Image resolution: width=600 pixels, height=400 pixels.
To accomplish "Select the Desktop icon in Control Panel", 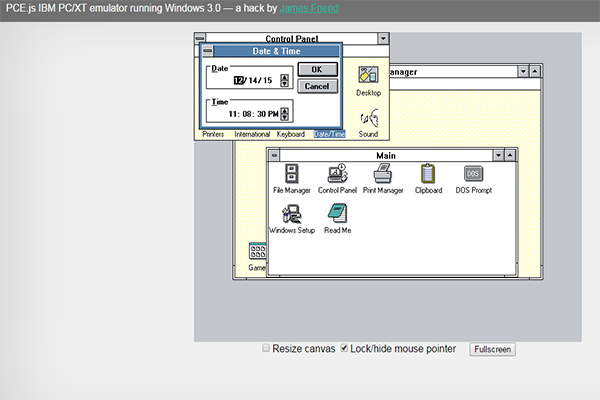I will 368,76.
